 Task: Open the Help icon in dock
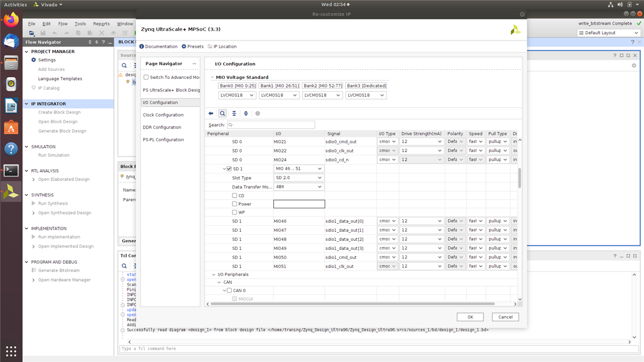tap(11, 149)
